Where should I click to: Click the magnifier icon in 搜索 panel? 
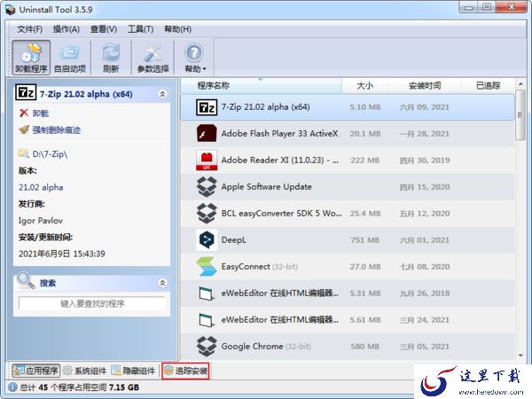(x=26, y=281)
